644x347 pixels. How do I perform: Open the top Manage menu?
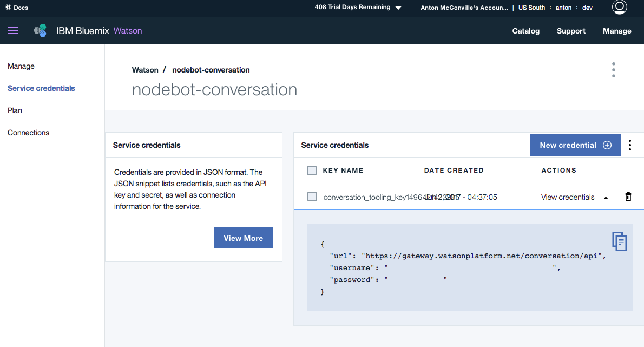pyautogui.click(x=617, y=31)
